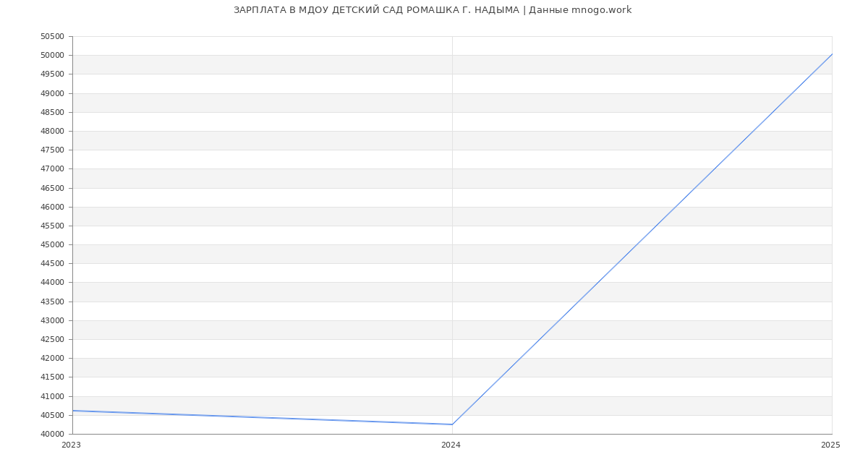
Task: Click the 50500 y-axis label
Action: (x=52, y=37)
